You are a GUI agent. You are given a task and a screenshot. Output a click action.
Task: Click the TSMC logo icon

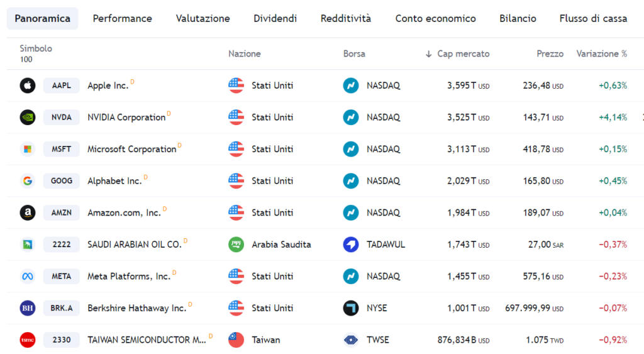point(28,340)
